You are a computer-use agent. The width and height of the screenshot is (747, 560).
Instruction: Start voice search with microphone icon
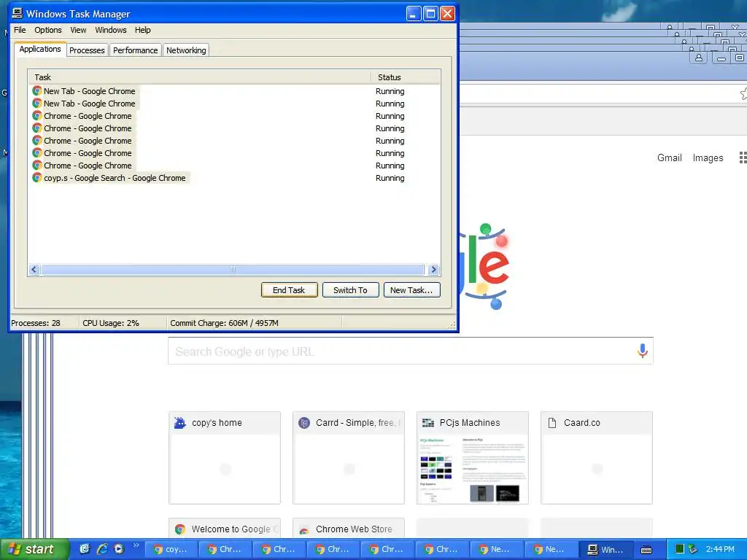coord(642,351)
